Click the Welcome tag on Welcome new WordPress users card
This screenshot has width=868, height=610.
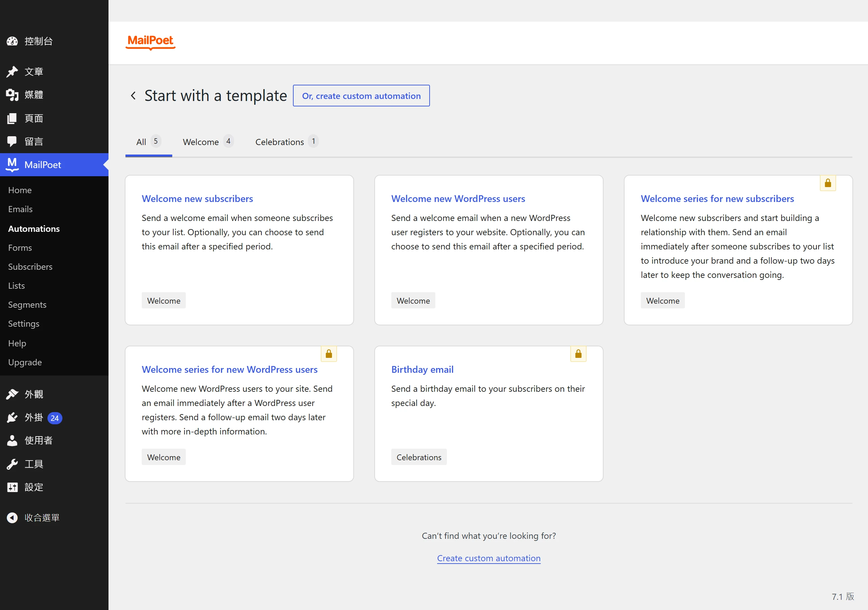coord(413,301)
